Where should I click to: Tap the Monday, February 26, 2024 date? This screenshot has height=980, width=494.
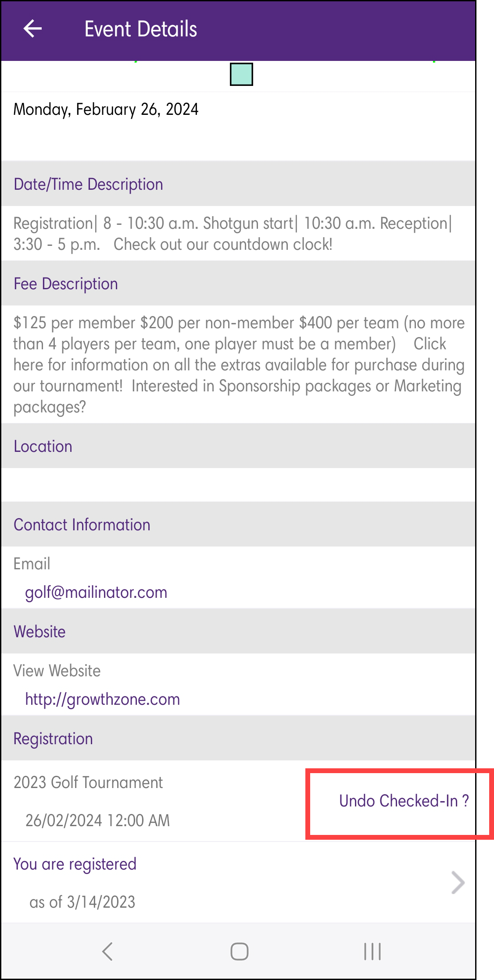pyautogui.click(x=106, y=110)
